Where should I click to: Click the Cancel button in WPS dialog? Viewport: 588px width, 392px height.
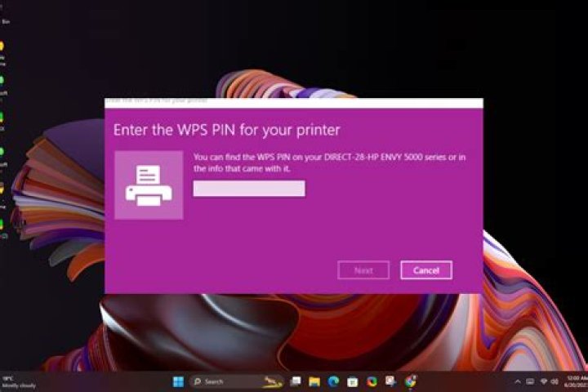point(426,270)
